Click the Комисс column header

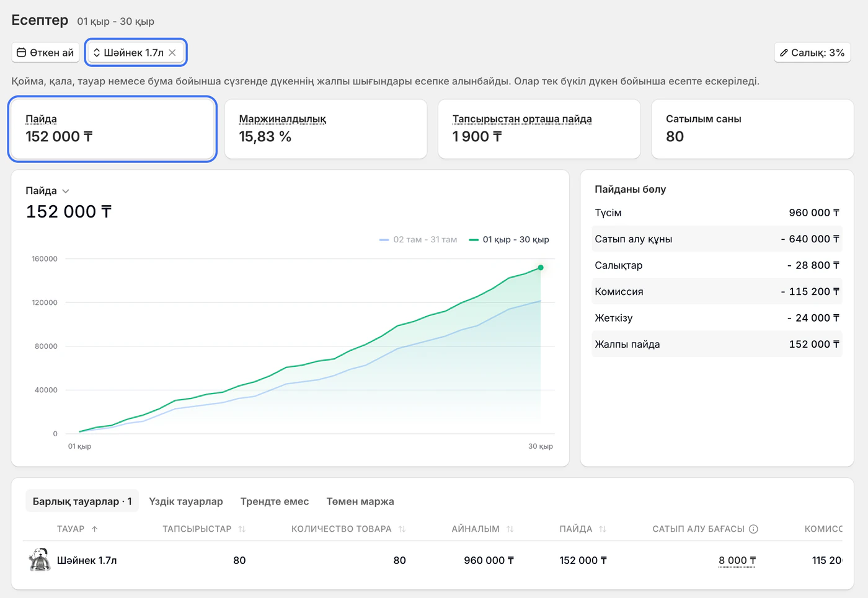(823, 529)
